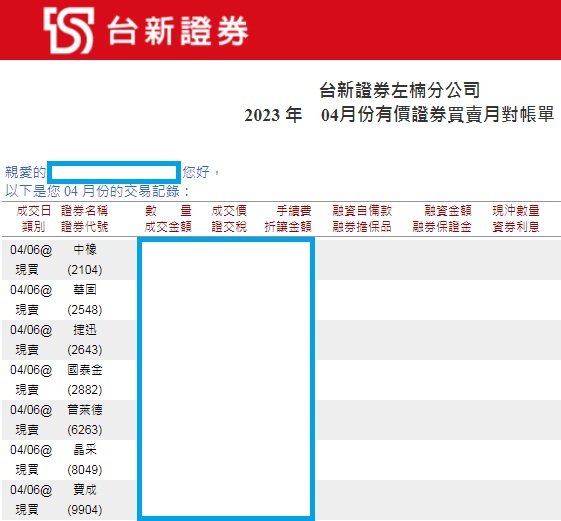Click the (2643) security code
Viewport: 561px width, 521px height.
[x=85, y=350]
